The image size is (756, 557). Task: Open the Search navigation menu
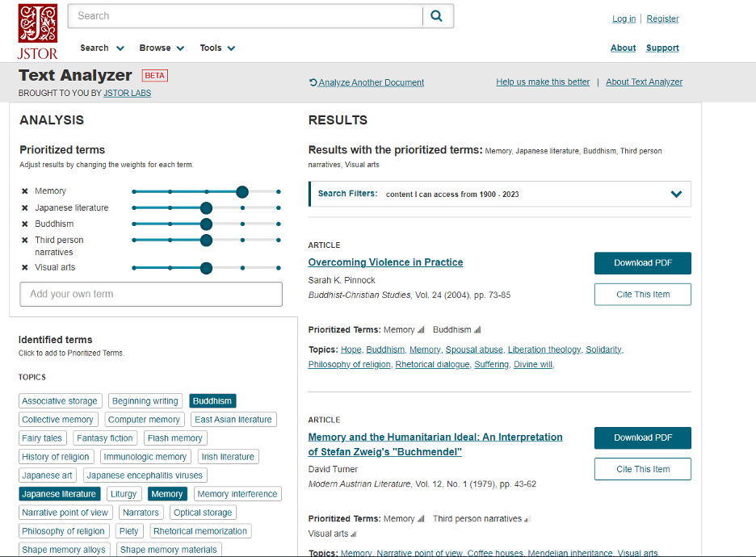[102, 48]
